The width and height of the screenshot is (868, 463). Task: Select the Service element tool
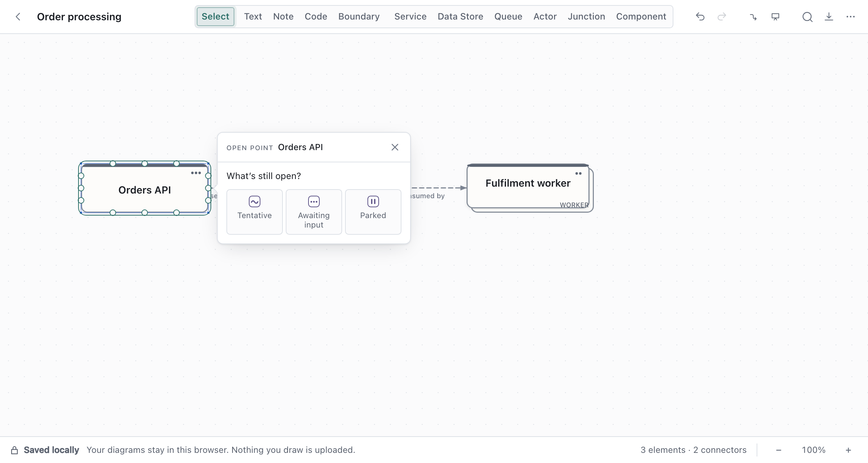[x=410, y=17]
